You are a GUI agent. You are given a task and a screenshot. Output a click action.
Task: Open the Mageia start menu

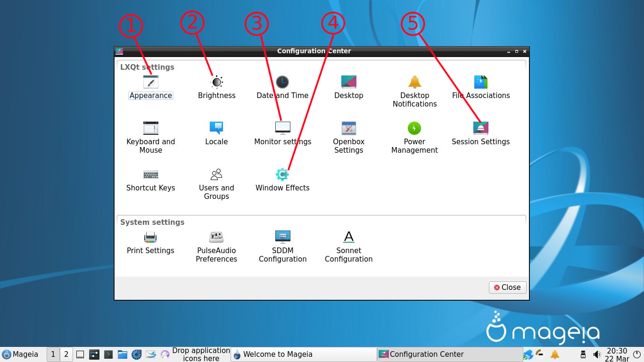[20, 354]
